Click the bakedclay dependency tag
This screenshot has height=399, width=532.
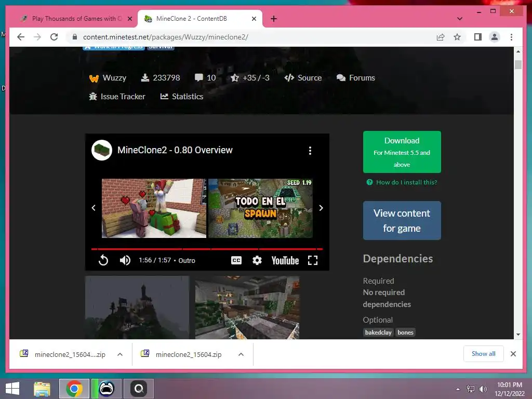click(378, 332)
